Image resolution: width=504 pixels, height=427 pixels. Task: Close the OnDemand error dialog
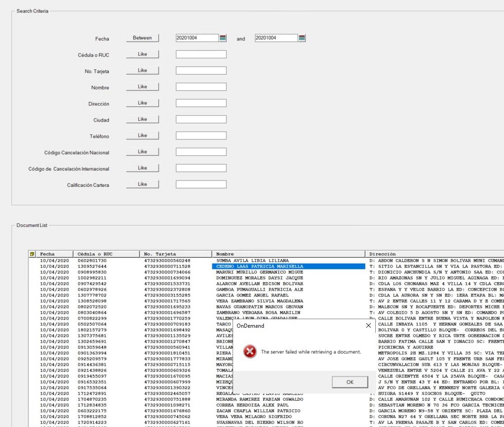point(368,325)
